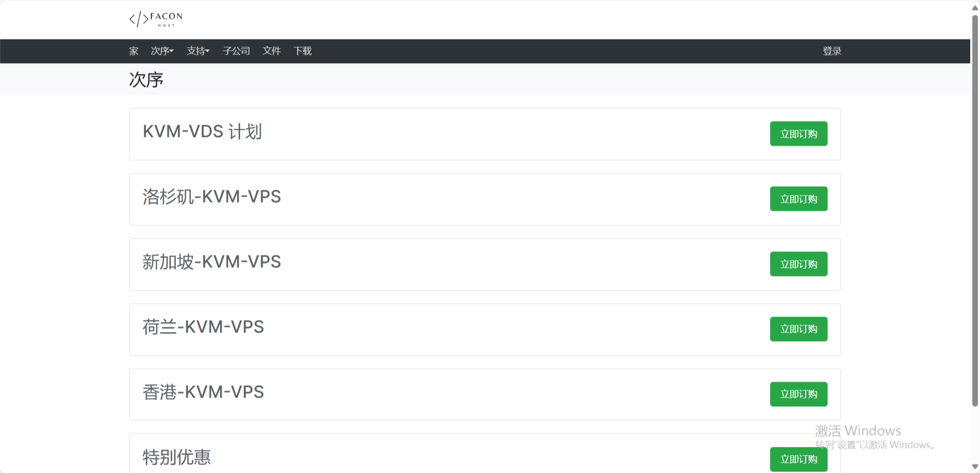This screenshot has height=473, width=980.
Task: Expand the 次序 dropdown in navbar
Action: (162, 51)
